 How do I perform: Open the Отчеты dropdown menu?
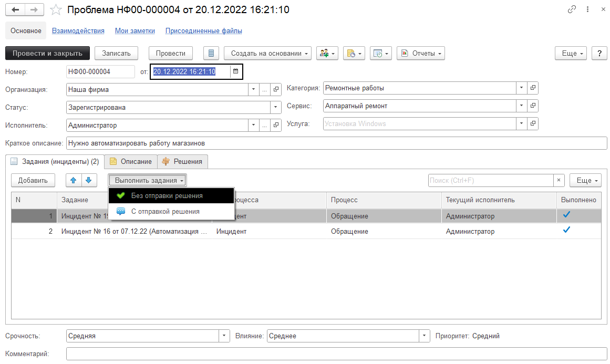click(421, 53)
